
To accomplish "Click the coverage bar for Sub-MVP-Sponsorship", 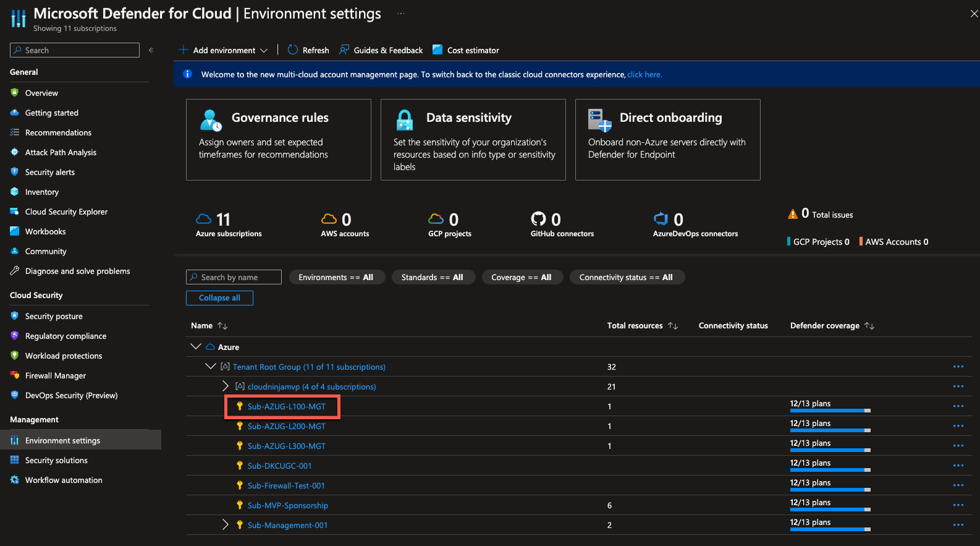I will pyautogui.click(x=830, y=510).
